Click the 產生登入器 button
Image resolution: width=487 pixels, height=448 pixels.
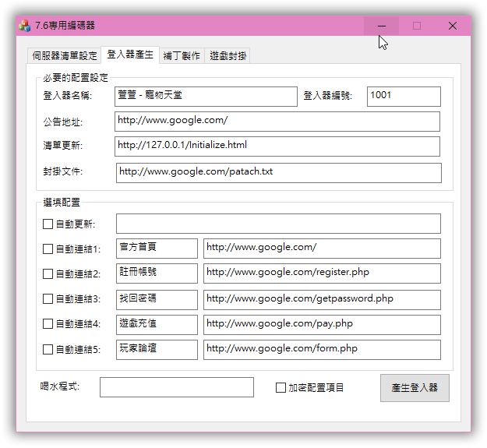[x=415, y=388]
